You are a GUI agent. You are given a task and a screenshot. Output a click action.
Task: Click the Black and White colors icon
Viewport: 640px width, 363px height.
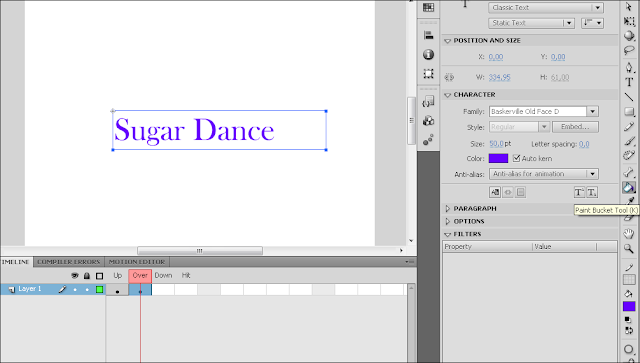(x=629, y=320)
